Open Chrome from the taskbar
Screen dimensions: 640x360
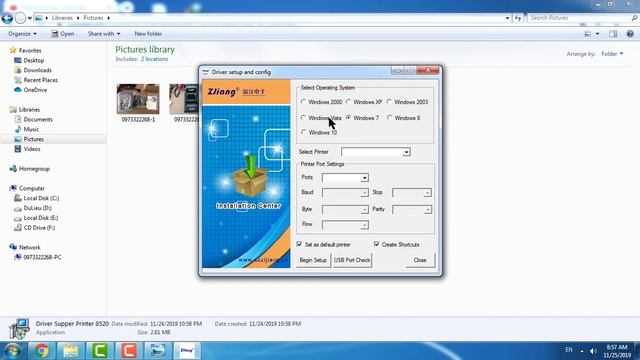[x=41, y=351]
